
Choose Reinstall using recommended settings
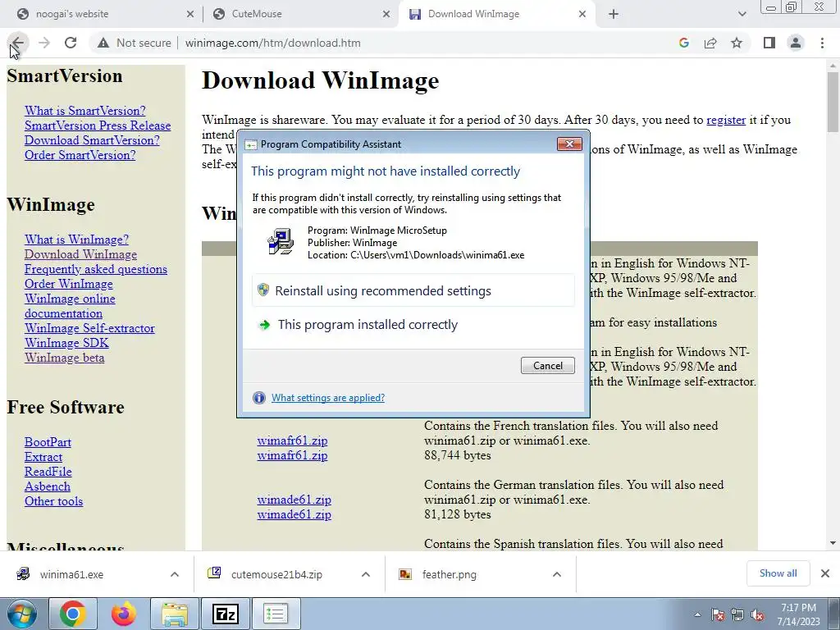(x=413, y=290)
